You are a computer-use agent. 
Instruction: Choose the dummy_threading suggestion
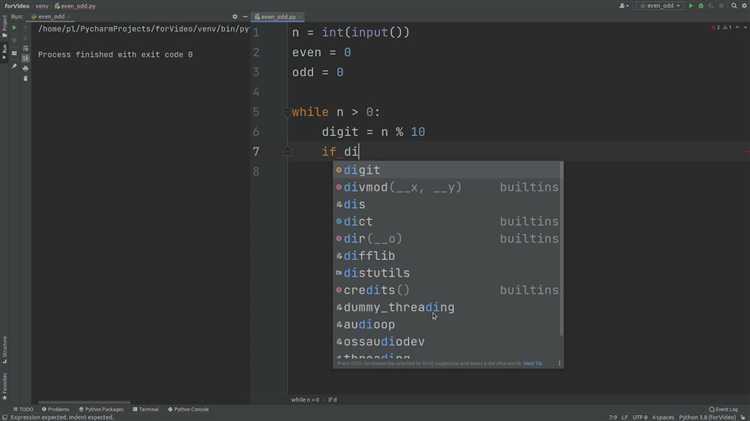(x=448, y=308)
